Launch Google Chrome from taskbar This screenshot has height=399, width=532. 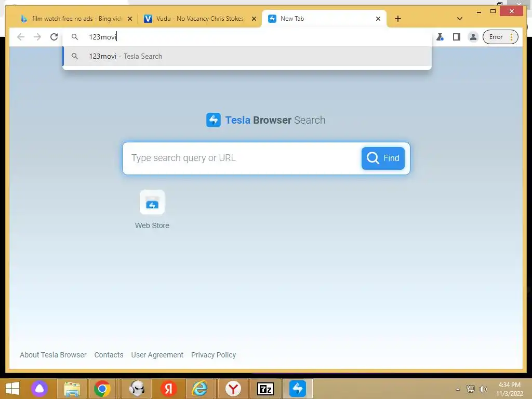pos(102,389)
